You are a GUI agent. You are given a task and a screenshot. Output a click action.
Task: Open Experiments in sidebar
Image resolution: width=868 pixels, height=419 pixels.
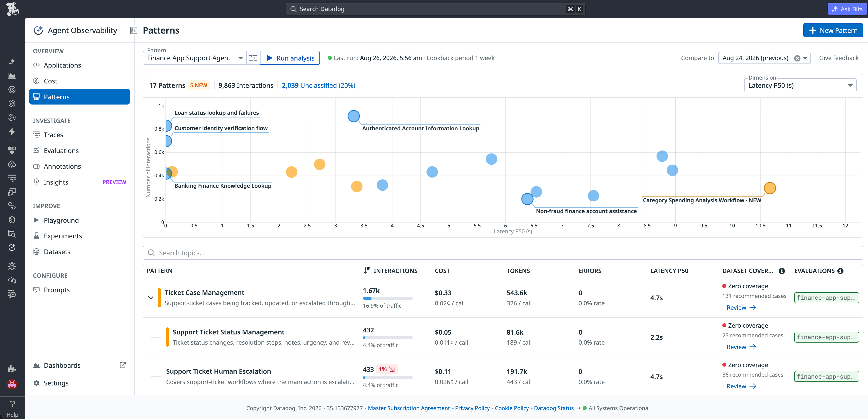click(63, 236)
